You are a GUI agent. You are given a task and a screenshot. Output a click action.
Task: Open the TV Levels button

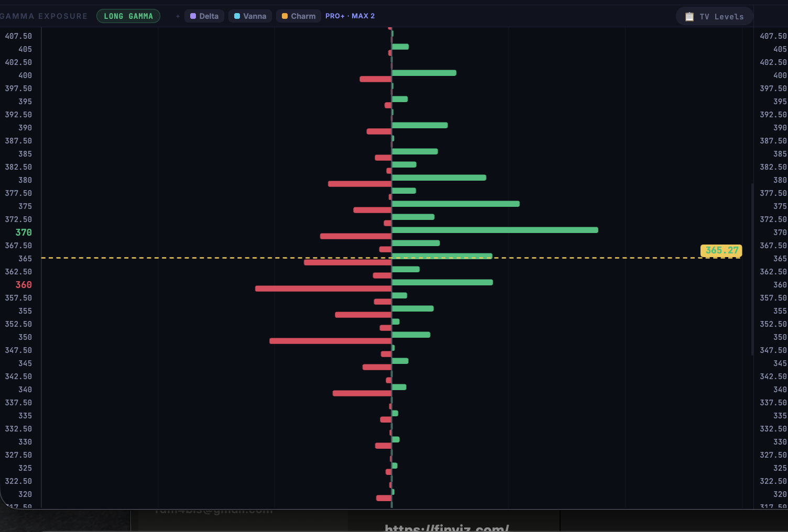[715, 16]
